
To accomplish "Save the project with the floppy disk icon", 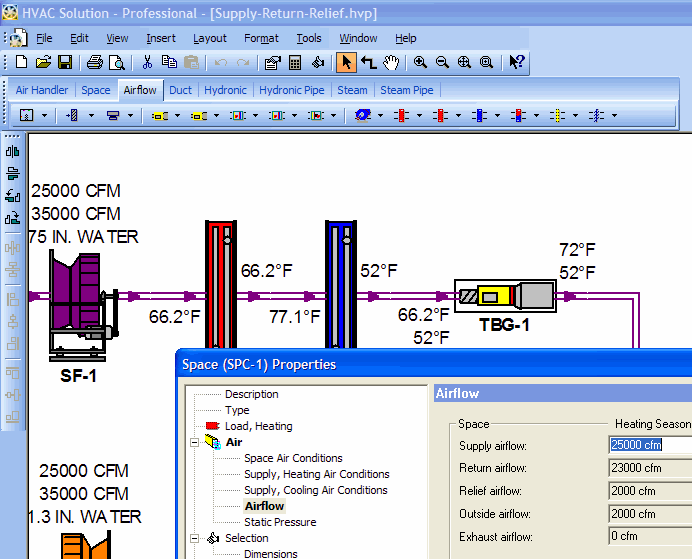I will coord(65,62).
